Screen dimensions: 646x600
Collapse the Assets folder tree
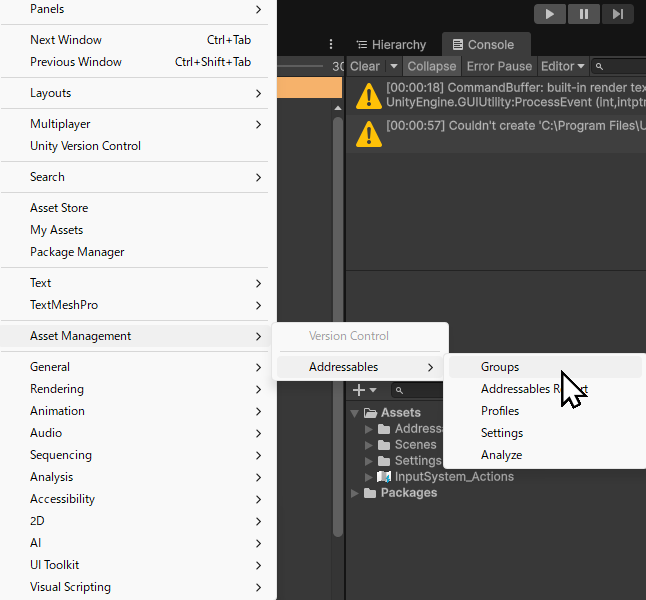tap(354, 413)
